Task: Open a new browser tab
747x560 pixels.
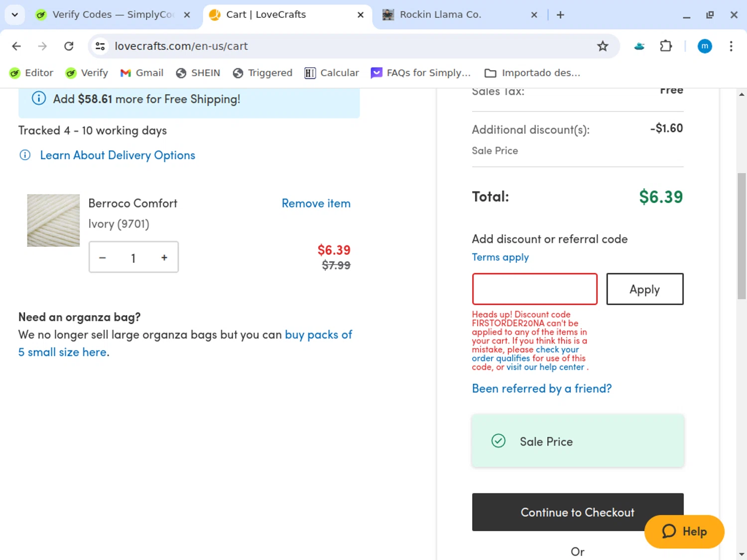Action: coord(560,15)
